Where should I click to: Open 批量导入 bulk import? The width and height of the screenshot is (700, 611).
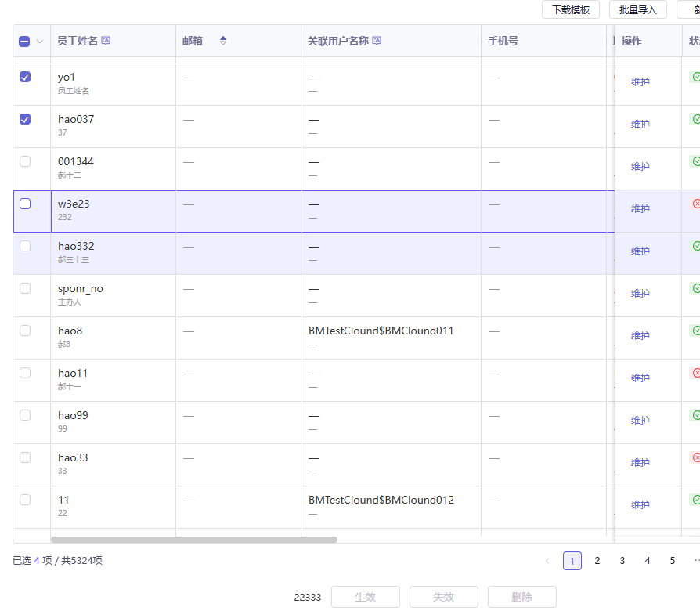pos(637,9)
